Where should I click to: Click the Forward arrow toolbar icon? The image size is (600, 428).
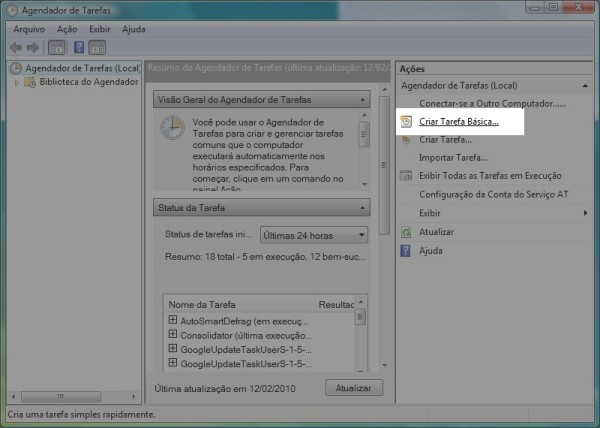pyautogui.click(x=32, y=47)
